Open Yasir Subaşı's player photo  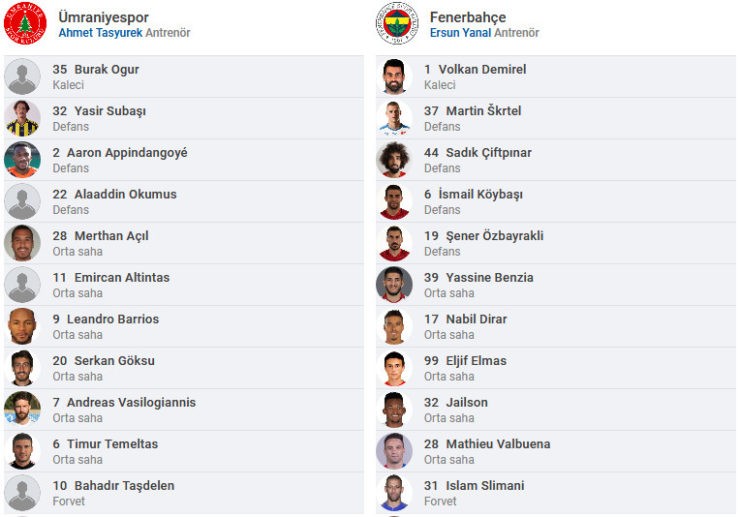[x=22, y=118]
